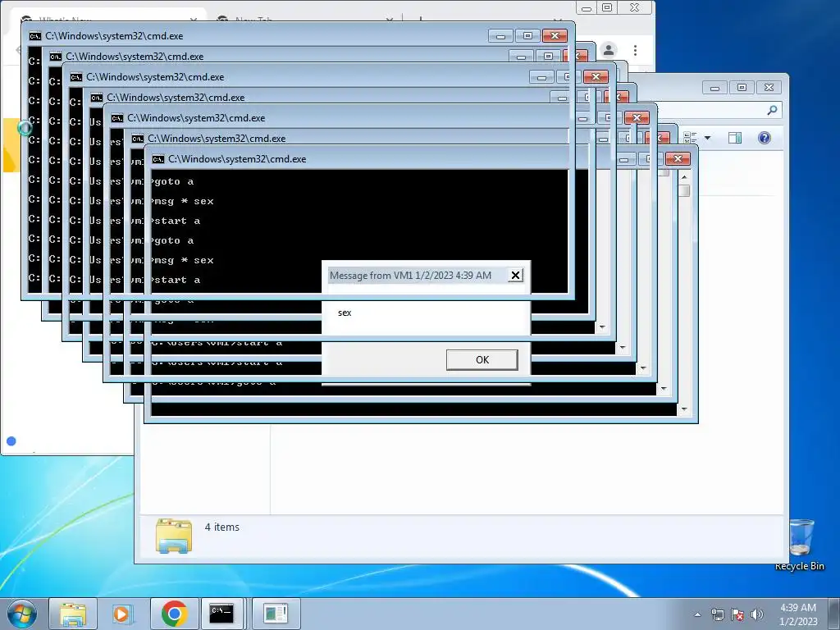Image resolution: width=840 pixels, height=630 pixels.
Task: Open the taskbar program next to cmd
Action: click(276, 614)
